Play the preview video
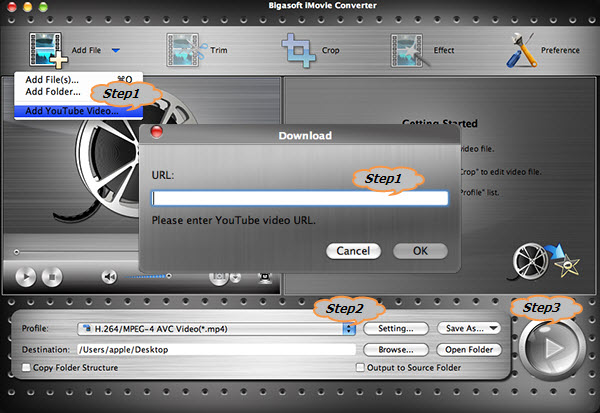 coord(26,276)
